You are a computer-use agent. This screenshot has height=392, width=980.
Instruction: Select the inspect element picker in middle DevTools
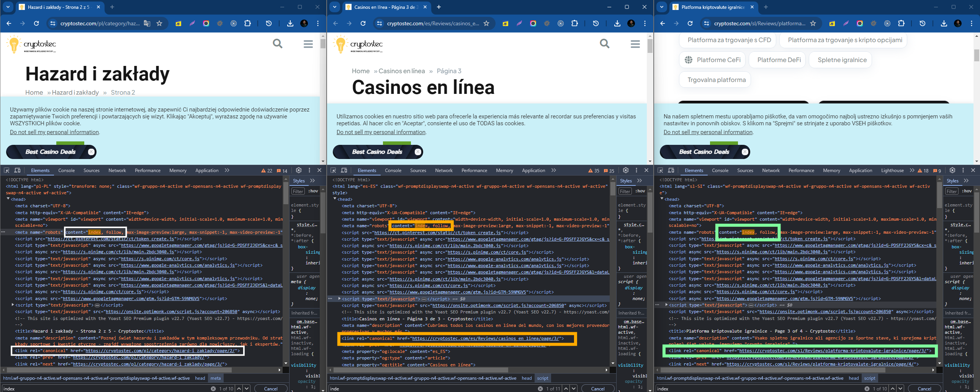coord(333,170)
